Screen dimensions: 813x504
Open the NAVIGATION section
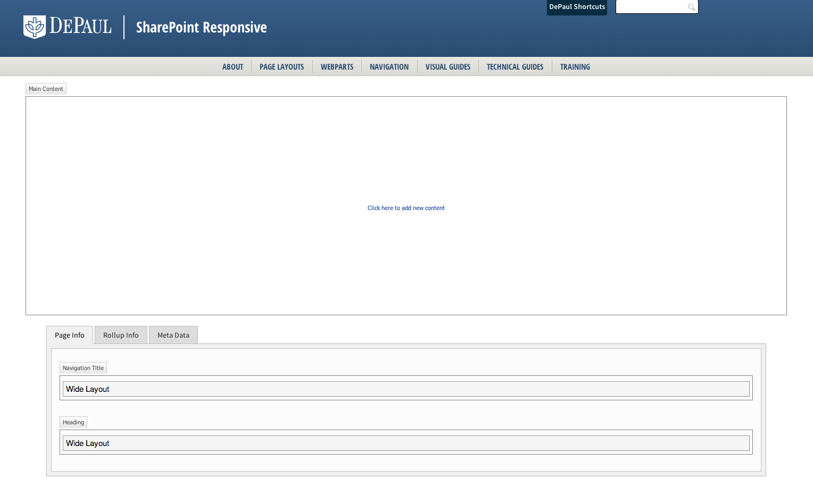389,66
